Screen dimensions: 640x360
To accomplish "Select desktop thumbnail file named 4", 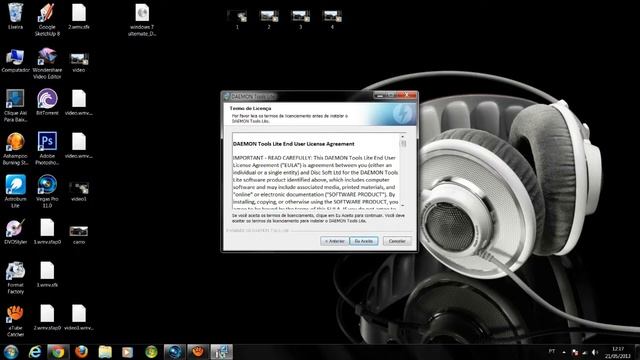I will [x=332, y=20].
